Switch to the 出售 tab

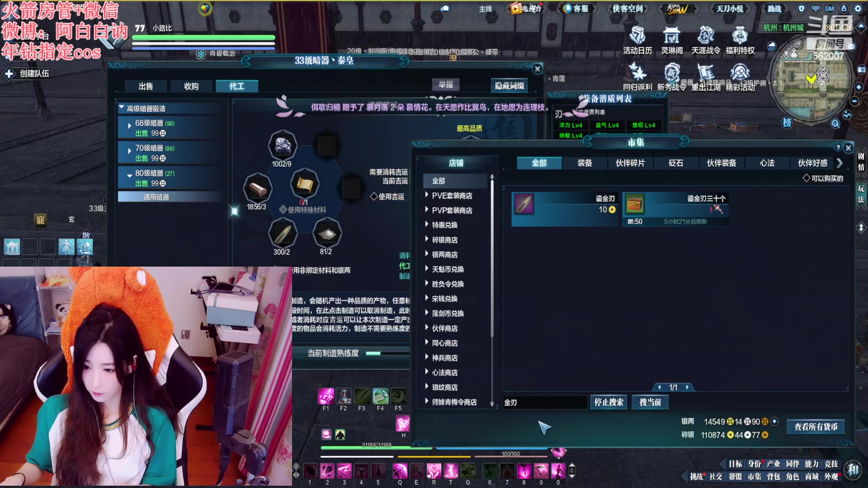point(146,86)
